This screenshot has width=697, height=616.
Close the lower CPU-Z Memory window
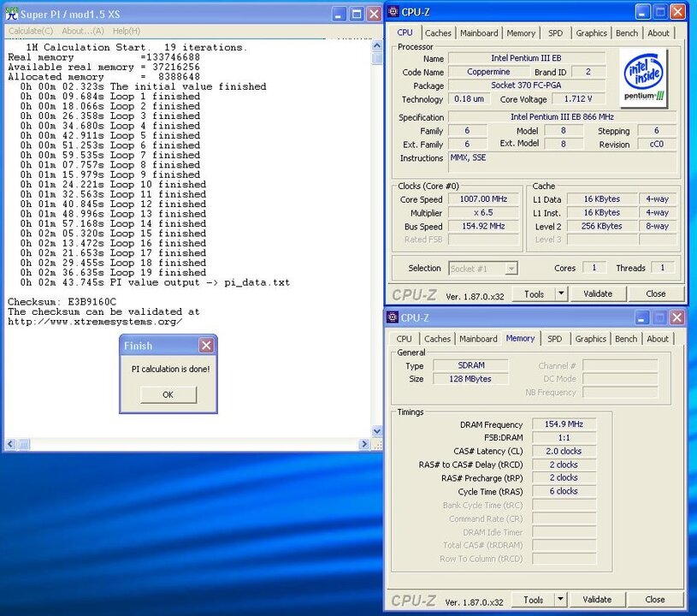[677, 317]
